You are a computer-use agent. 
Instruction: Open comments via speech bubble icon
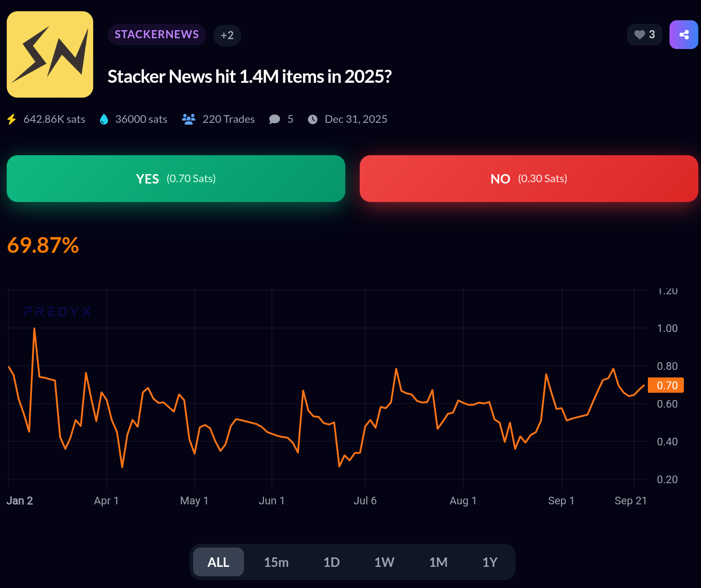[275, 119]
